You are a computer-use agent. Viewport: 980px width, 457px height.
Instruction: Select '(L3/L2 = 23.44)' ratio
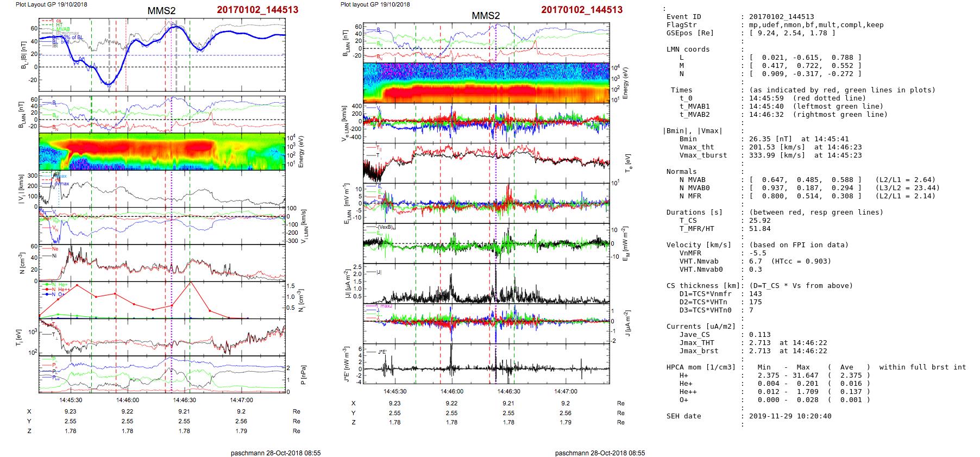[907, 188]
